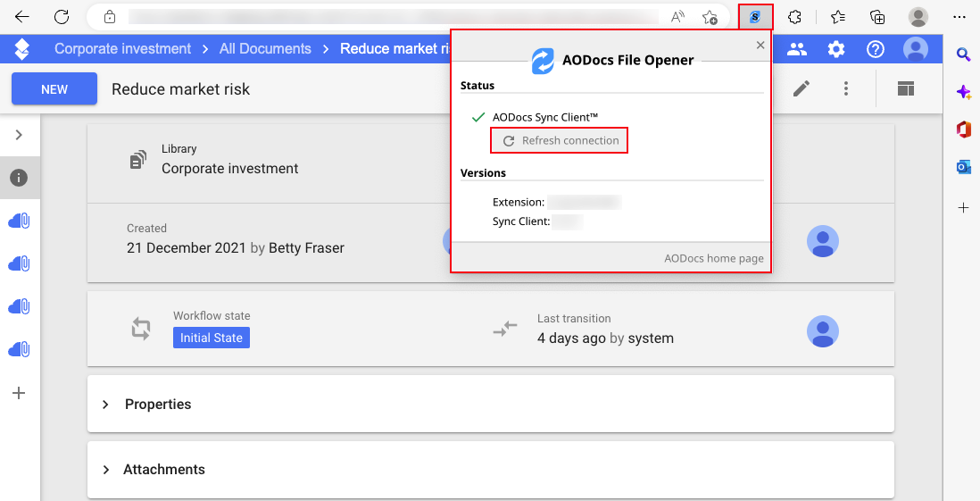Open the Outlook icon in Edge sidebar
980x501 pixels.
tap(963, 167)
